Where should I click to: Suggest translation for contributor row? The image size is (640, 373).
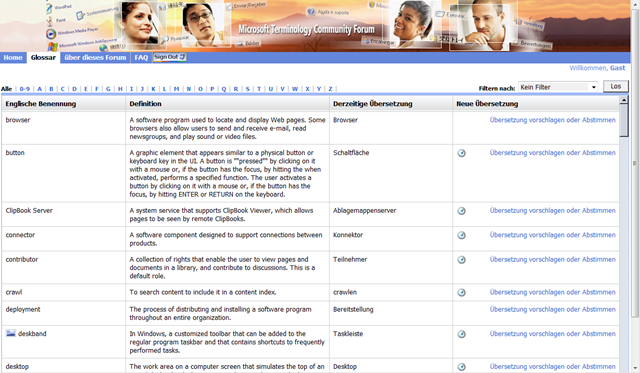(553, 260)
